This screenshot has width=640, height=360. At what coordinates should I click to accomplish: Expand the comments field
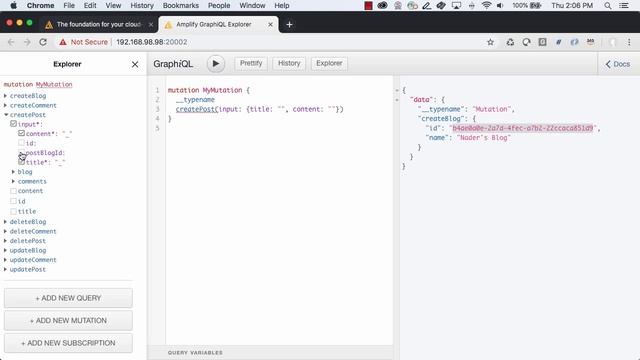tap(13, 181)
